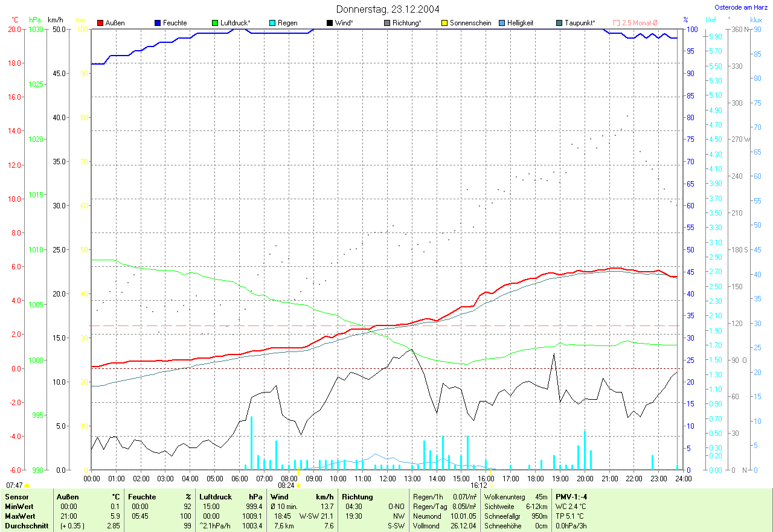Click the cyan Regen legend square
The width and height of the screenshot is (773, 532).
pyautogui.click(x=272, y=23)
